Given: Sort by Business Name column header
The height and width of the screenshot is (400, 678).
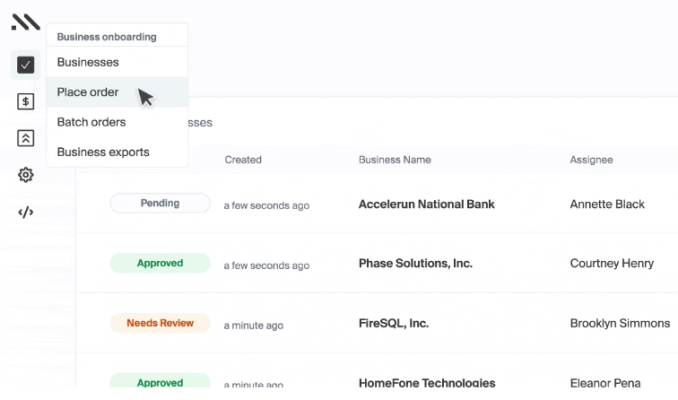Looking at the screenshot, I should pos(395,160).
